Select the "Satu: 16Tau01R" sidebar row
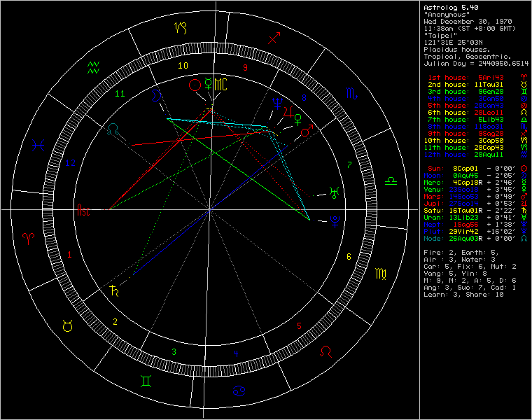 (x=476, y=211)
